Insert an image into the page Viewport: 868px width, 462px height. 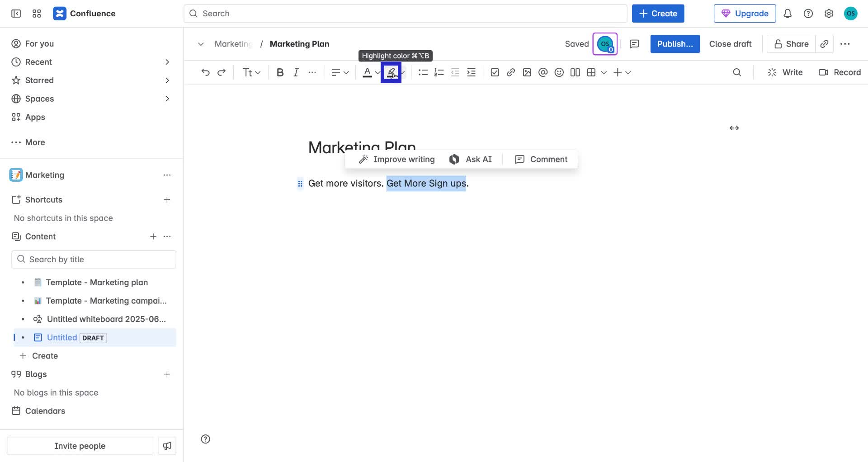[x=527, y=72]
